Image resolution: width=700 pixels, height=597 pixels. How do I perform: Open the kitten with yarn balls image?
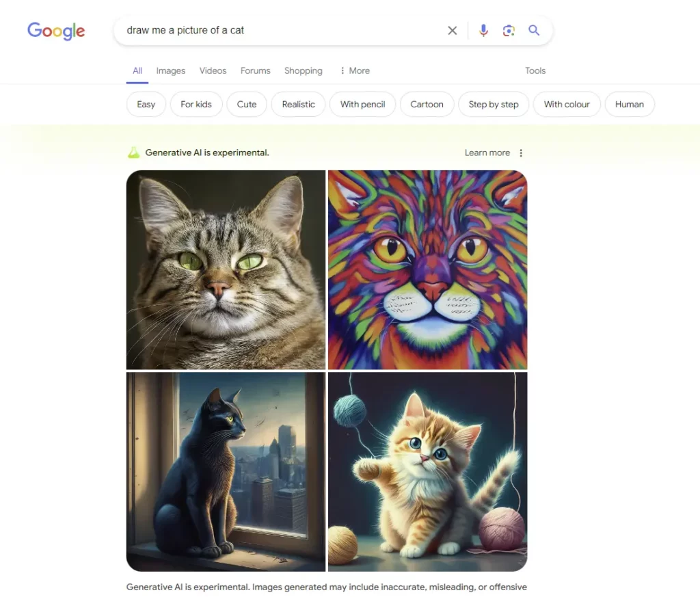click(x=428, y=472)
